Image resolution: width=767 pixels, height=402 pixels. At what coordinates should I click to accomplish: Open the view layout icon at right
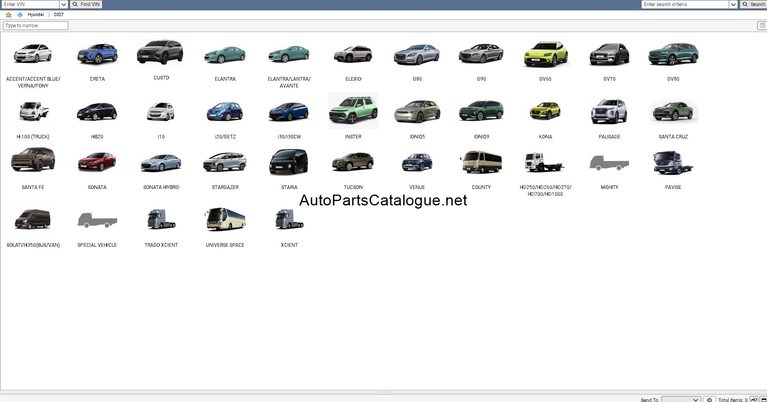point(762,25)
